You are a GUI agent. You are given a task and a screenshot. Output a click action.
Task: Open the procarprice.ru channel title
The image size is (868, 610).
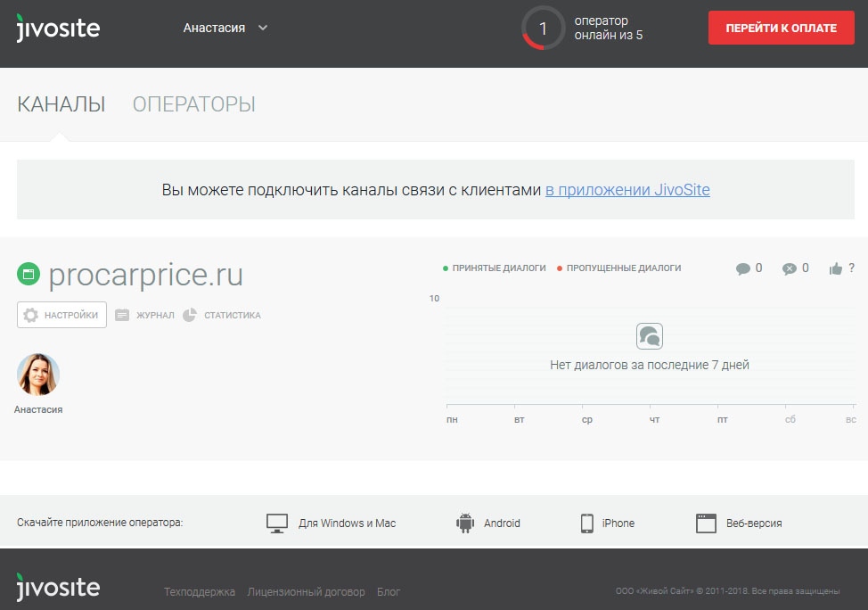(x=145, y=275)
